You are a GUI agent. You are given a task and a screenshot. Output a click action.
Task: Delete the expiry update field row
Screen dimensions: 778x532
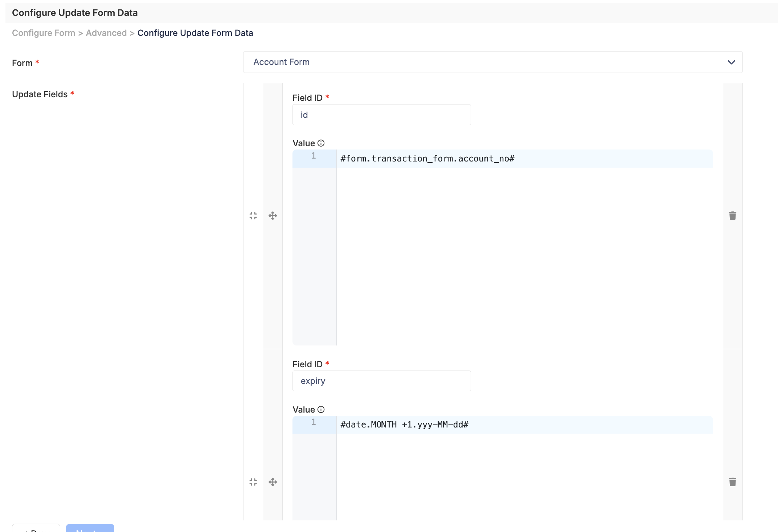click(x=733, y=482)
